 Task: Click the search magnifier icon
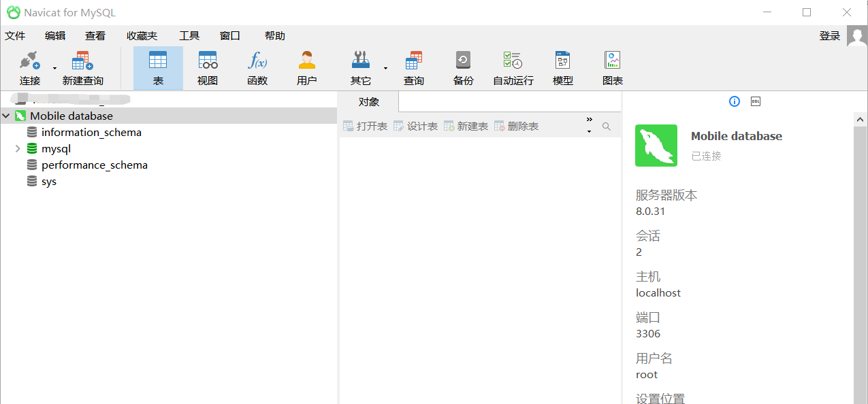(x=607, y=127)
